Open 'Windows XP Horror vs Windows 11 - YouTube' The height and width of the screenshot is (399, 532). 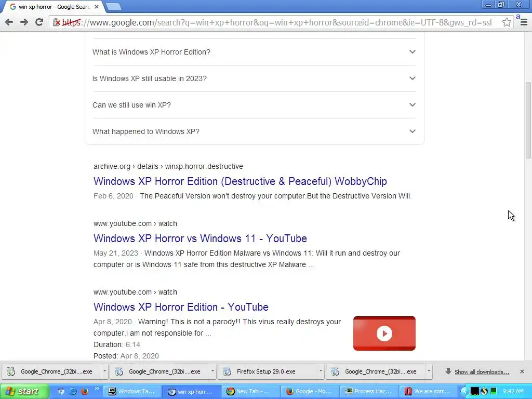200,238
